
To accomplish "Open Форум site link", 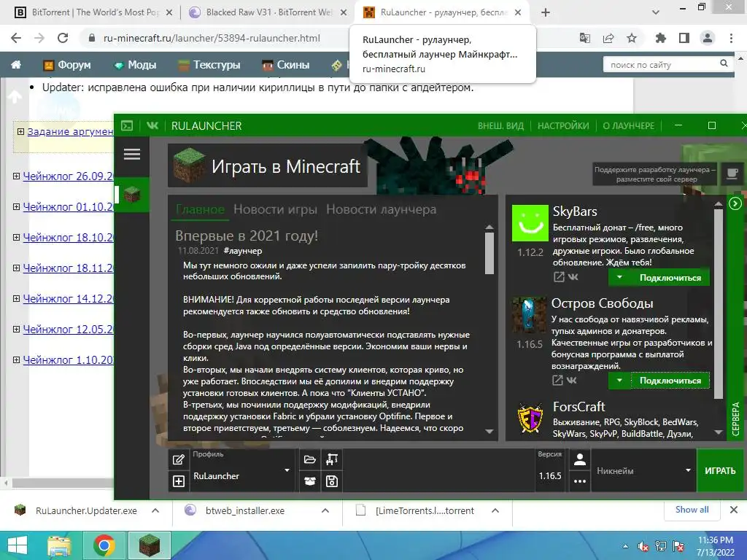I will pos(66,65).
